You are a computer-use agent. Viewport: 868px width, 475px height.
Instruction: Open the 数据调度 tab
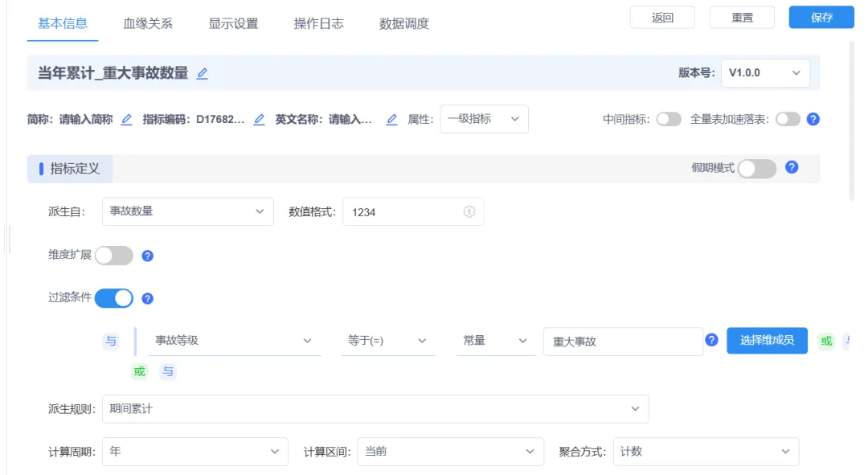(x=404, y=23)
